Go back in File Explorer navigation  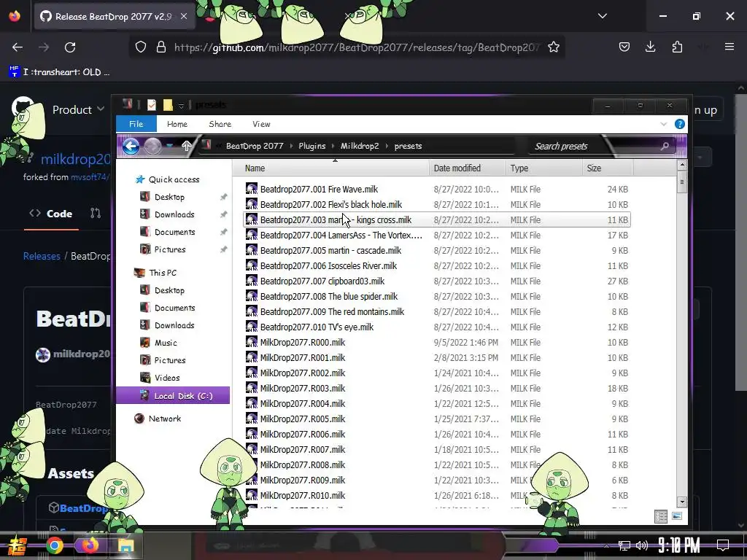pyautogui.click(x=131, y=146)
